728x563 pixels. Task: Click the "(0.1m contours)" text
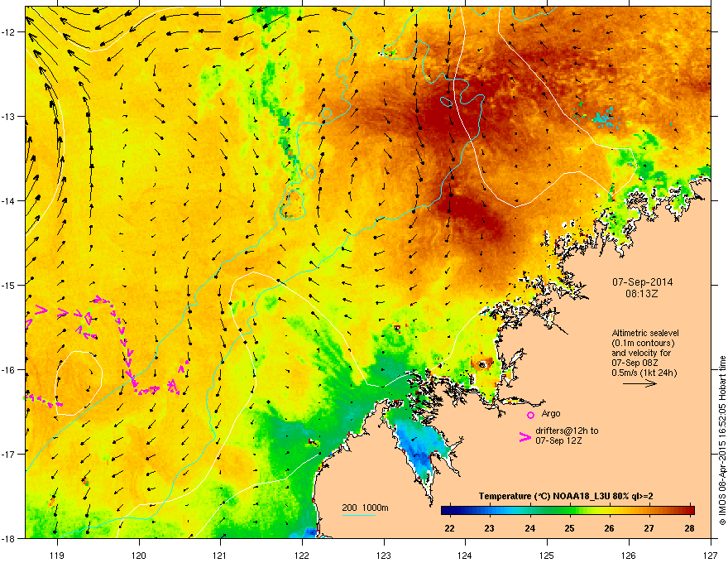[x=643, y=343]
